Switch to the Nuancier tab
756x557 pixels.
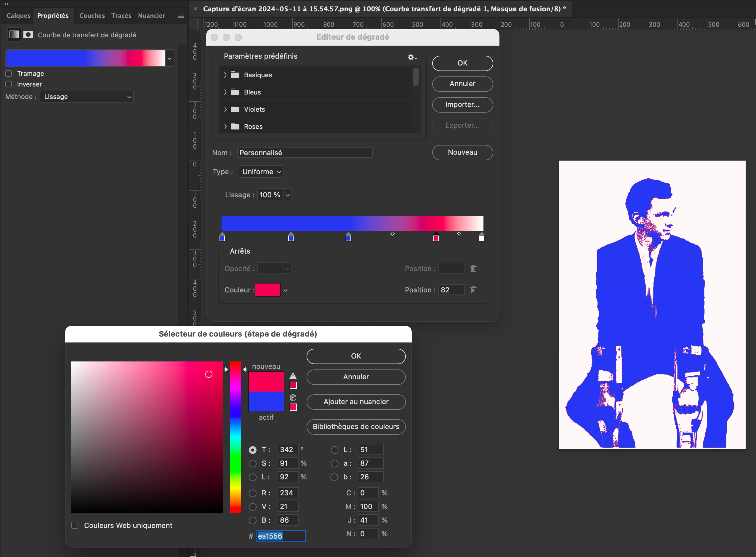(x=151, y=16)
